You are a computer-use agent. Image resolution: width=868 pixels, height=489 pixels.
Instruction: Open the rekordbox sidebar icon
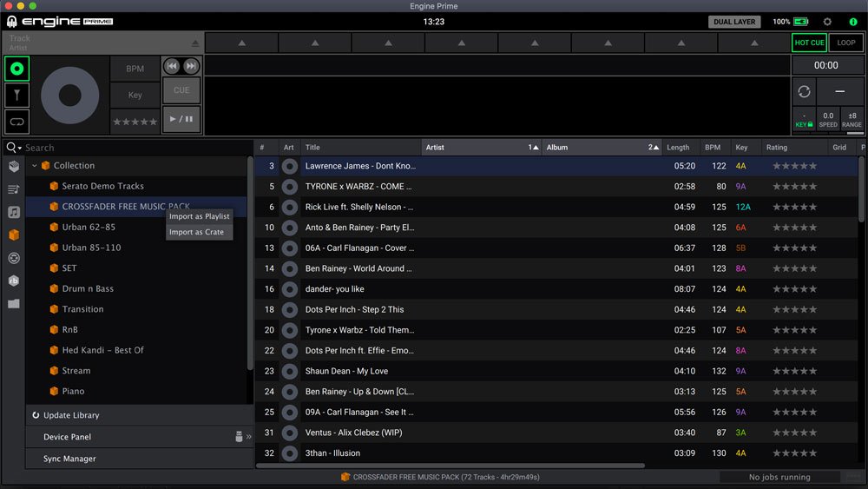click(x=14, y=281)
